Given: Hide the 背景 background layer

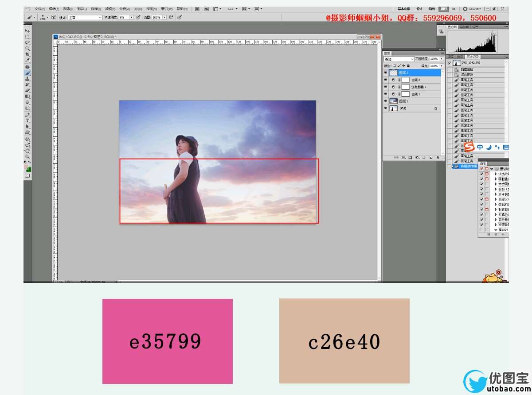Looking at the screenshot, I should coord(385,108).
